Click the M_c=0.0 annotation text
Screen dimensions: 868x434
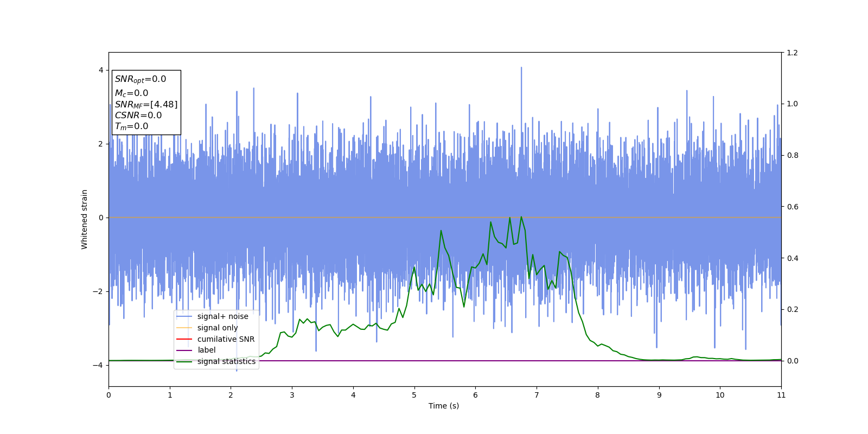click(131, 93)
